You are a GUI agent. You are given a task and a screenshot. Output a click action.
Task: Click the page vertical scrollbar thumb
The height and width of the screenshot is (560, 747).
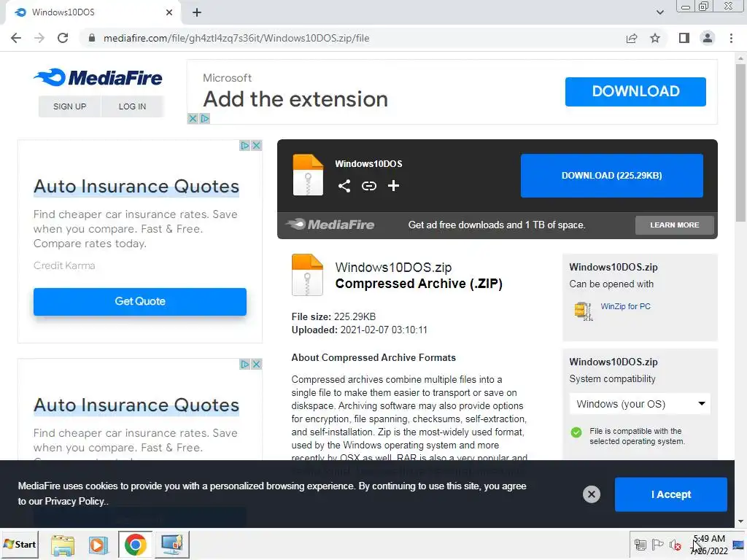click(x=740, y=143)
